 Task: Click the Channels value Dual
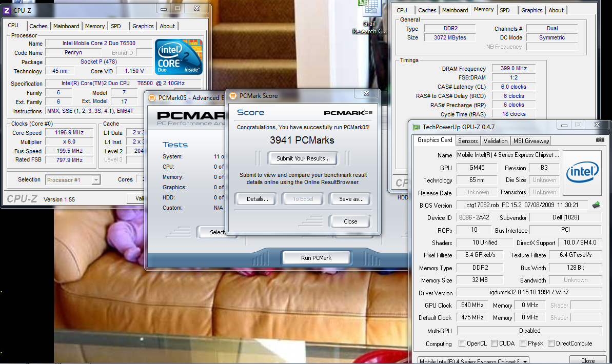(x=552, y=28)
